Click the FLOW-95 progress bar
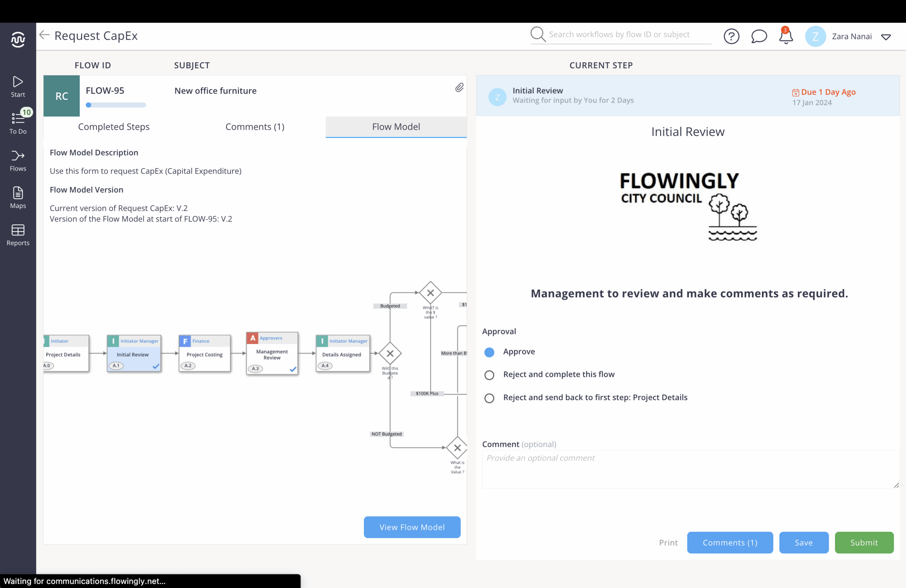 point(116,105)
